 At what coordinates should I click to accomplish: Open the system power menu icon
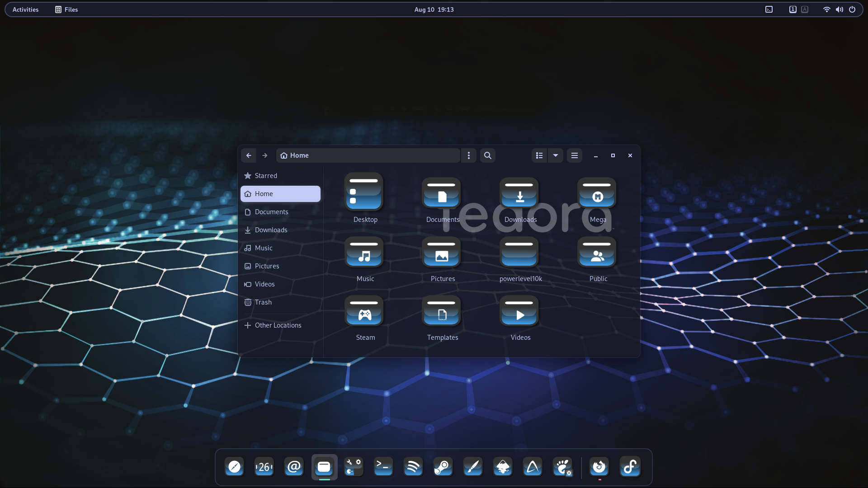coord(852,9)
